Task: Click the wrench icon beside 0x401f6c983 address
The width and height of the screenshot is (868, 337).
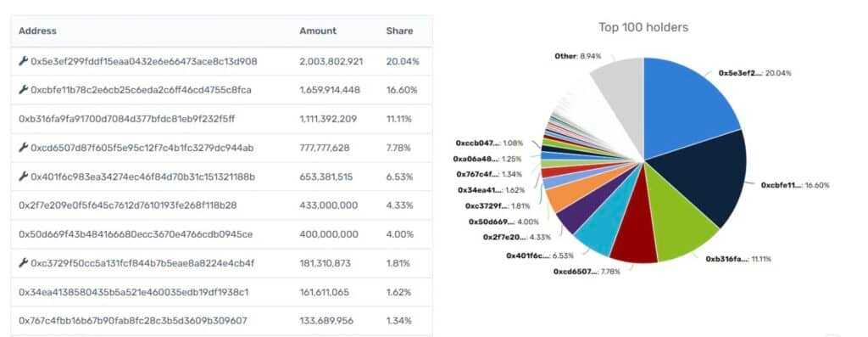Action: pyautogui.click(x=23, y=177)
